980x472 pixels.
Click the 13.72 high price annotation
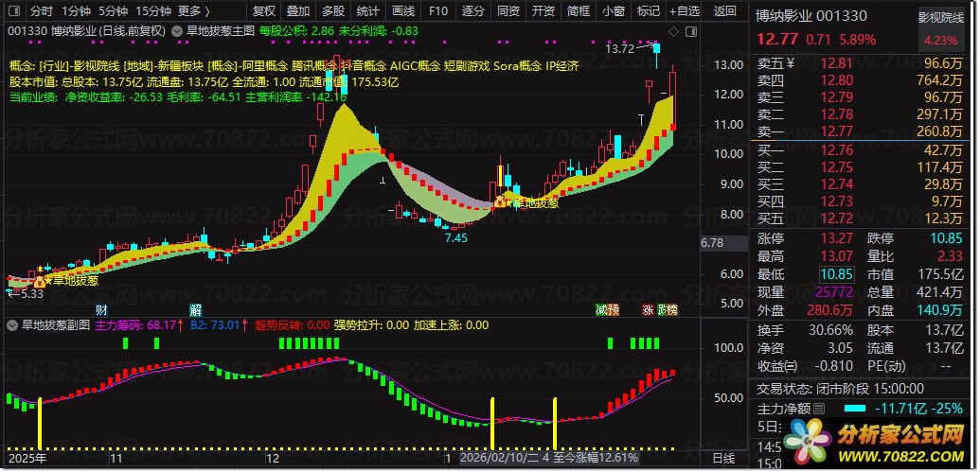(x=619, y=48)
